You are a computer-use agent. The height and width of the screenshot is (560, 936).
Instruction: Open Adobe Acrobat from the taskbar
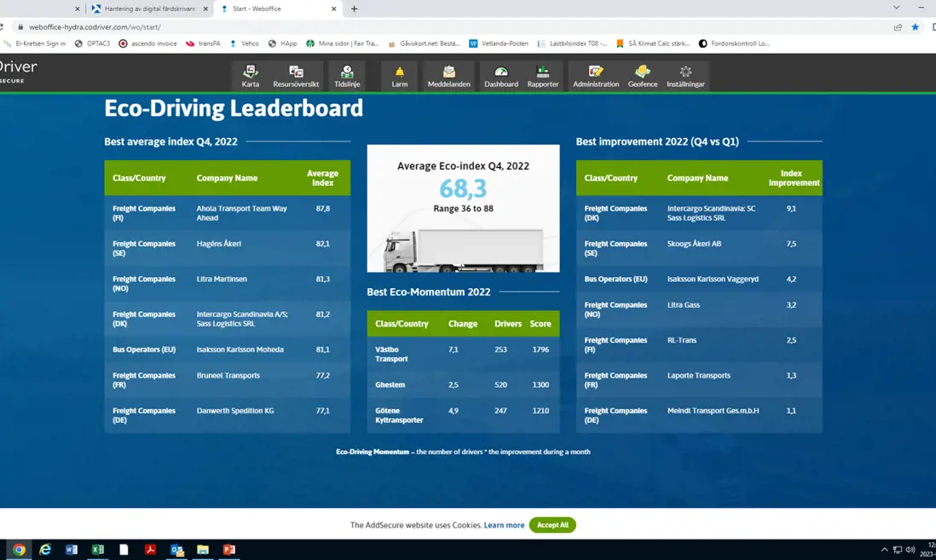150,550
